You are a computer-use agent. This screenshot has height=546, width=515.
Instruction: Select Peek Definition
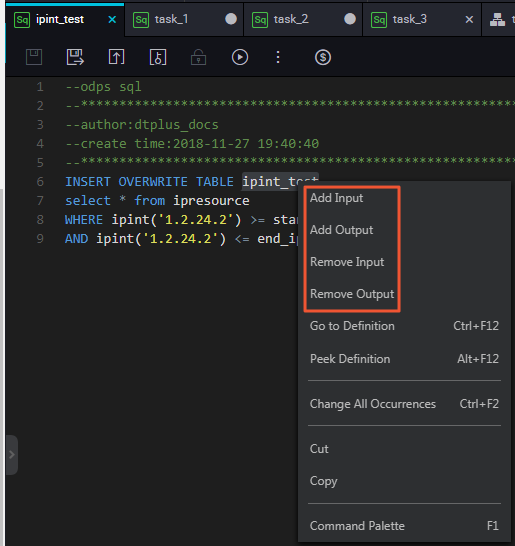[404, 359]
